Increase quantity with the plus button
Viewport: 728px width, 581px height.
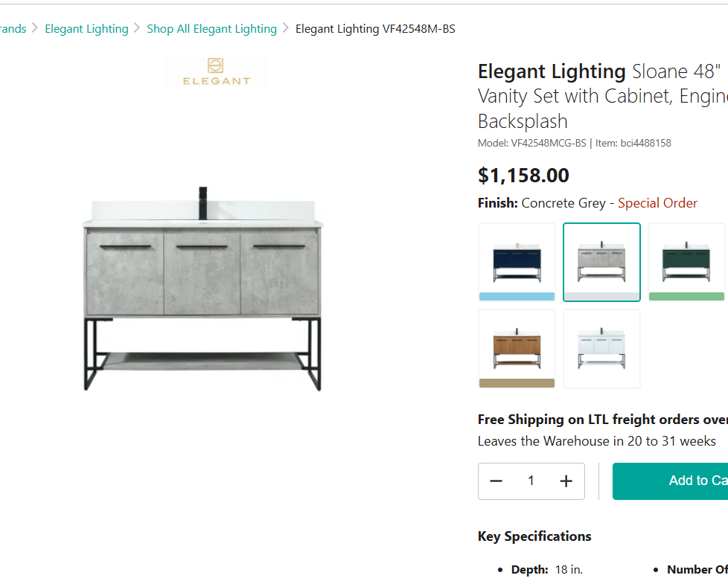coord(566,481)
